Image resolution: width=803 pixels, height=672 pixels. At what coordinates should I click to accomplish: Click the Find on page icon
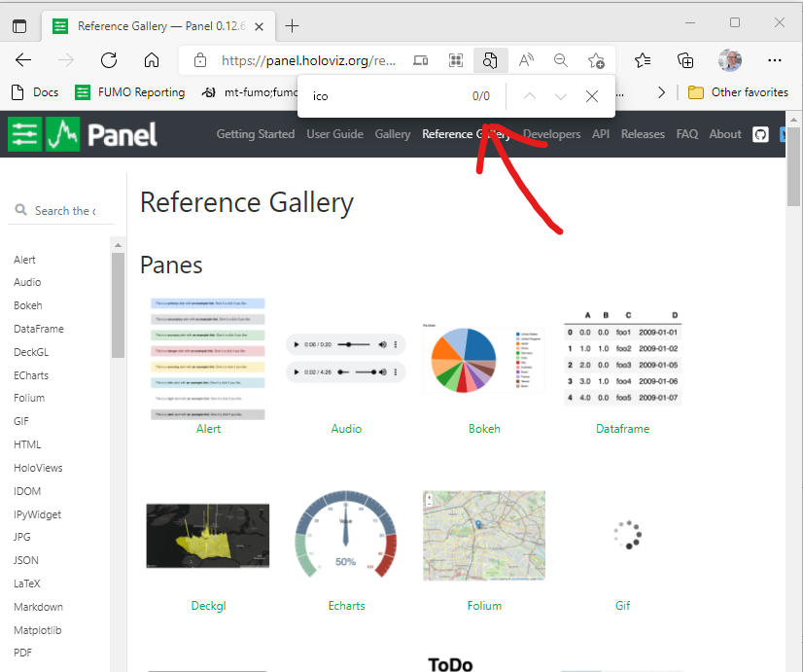(x=490, y=59)
